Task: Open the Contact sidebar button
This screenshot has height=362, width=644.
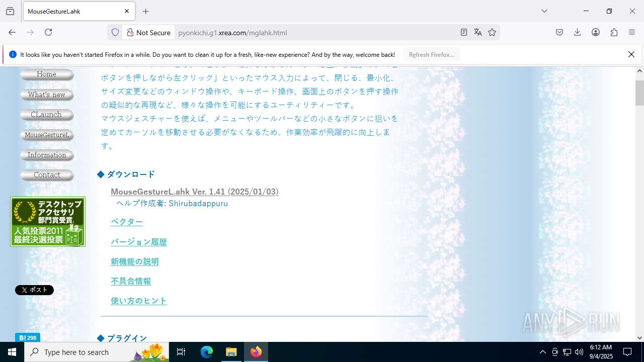Action: click(x=47, y=175)
